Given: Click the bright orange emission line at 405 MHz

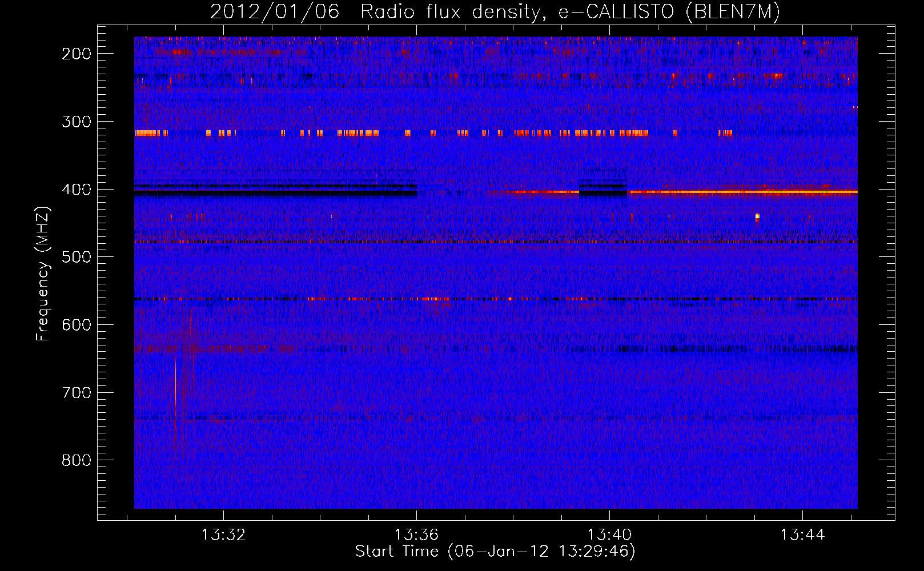Looking at the screenshot, I should click(x=742, y=192).
